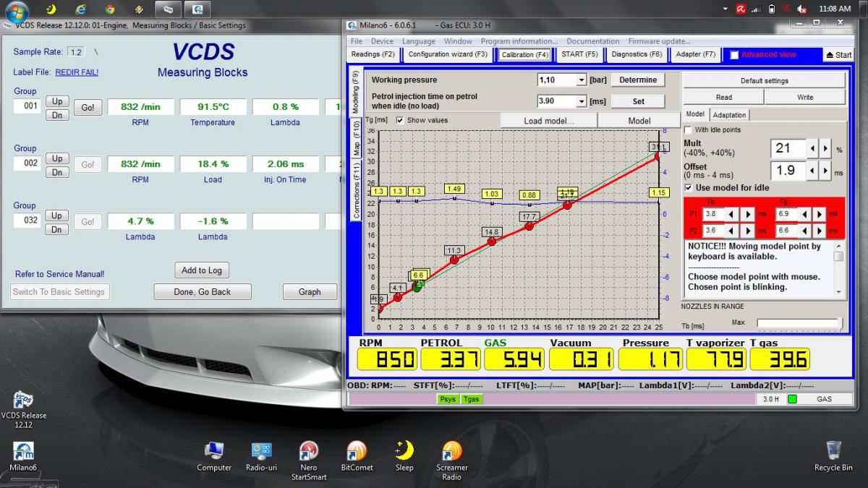868x488 pixels.
Task: Click the Default settings button
Action: click(765, 81)
